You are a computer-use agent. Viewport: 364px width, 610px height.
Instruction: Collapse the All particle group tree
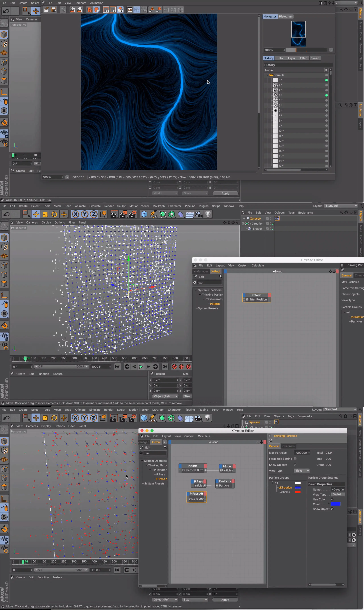click(x=272, y=483)
